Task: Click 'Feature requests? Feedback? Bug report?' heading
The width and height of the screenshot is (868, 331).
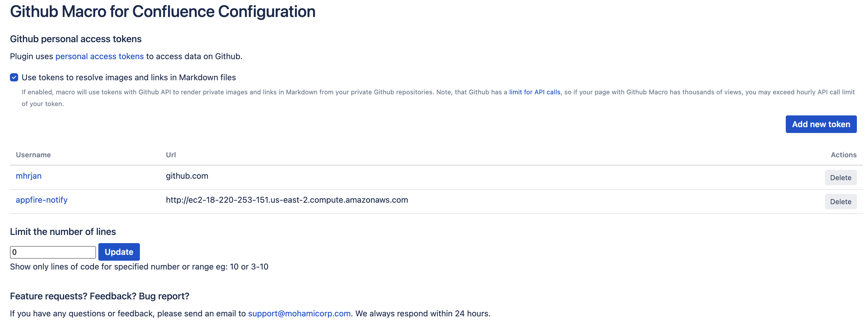Action: pos(100,296)
